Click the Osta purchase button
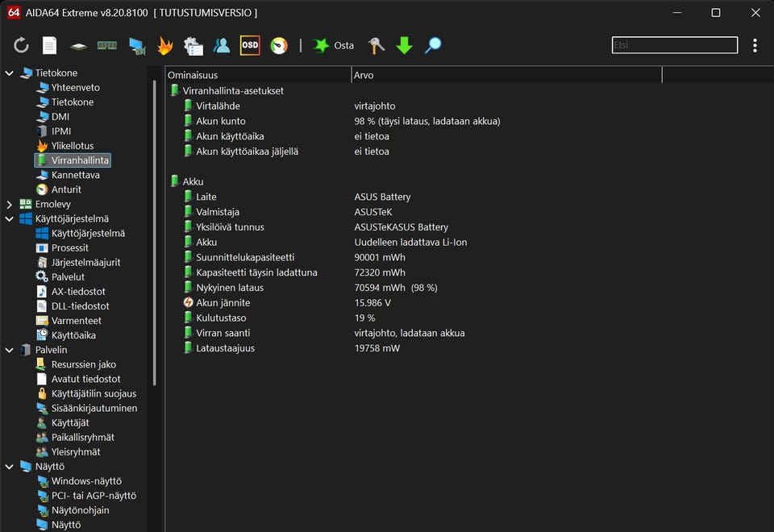Screen dimensions: 774x532 tap(334, 46)
